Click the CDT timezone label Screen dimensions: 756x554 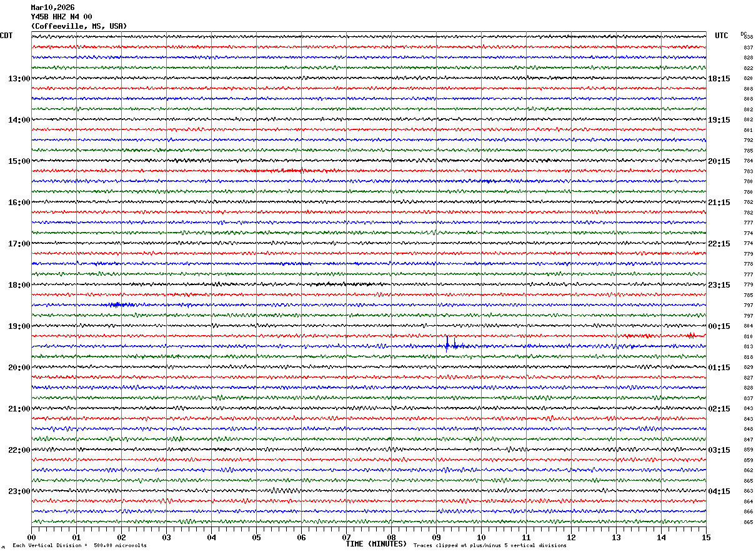6,36
